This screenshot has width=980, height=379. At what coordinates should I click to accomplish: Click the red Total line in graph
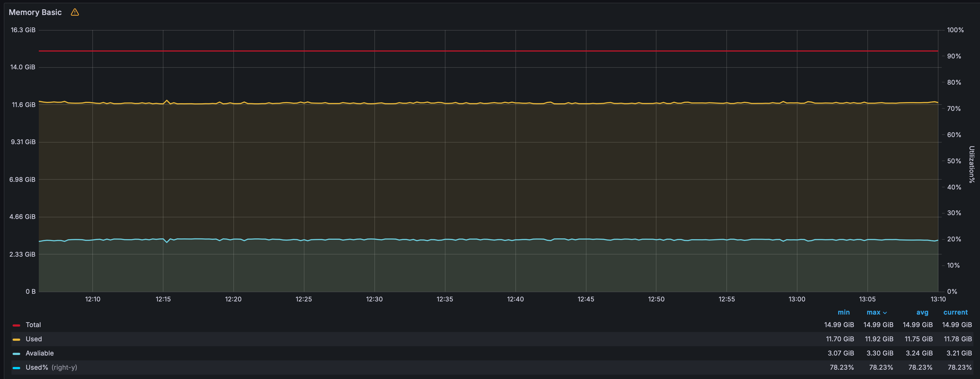(x=488, y=51)
